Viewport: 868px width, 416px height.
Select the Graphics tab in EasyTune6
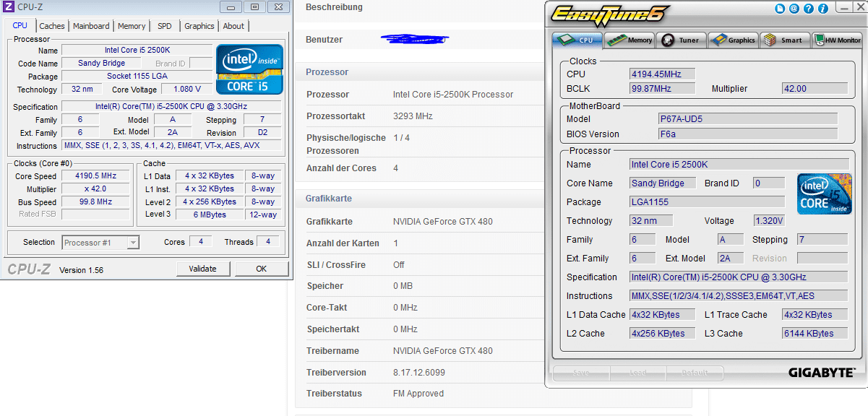pos(733,40)
